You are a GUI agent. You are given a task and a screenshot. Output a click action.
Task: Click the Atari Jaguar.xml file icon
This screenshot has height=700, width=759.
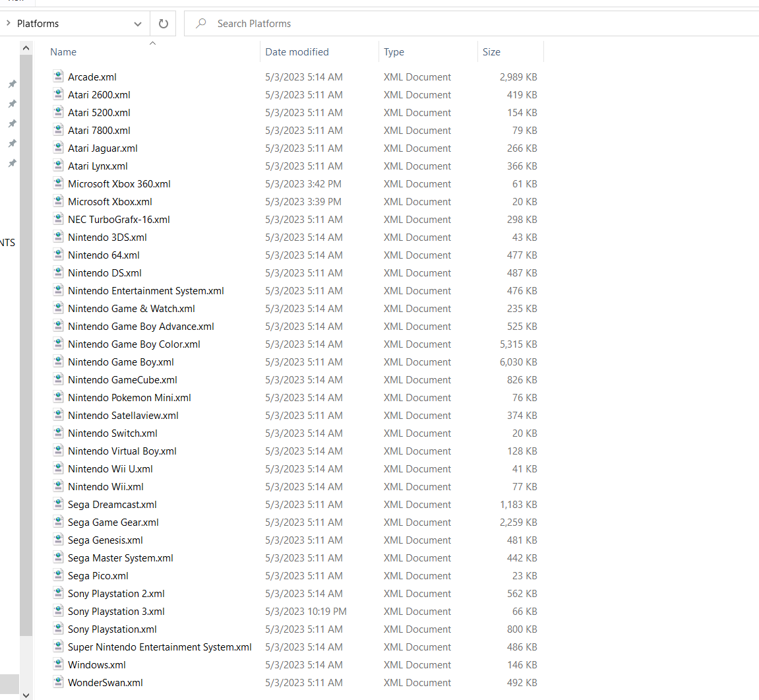click(58, 148)
